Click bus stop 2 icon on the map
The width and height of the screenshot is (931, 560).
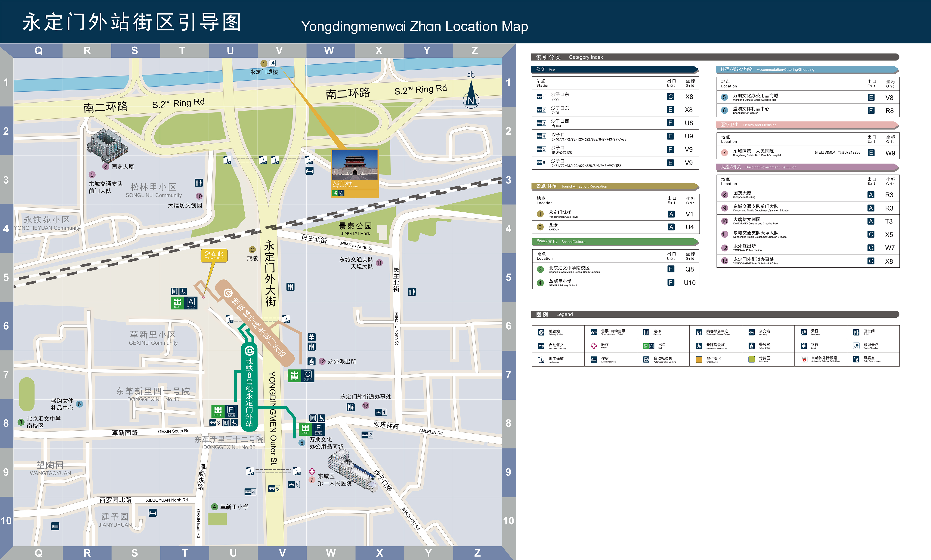(367, 435)
